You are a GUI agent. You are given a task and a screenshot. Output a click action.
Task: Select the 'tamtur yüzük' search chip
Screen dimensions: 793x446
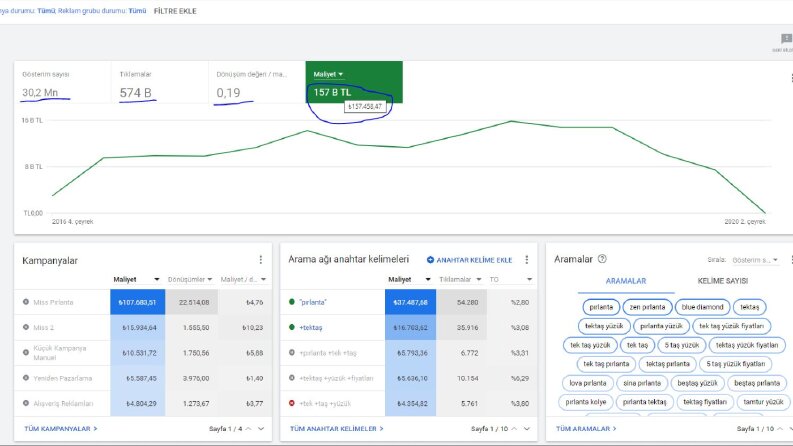click(x=763, y=402)
